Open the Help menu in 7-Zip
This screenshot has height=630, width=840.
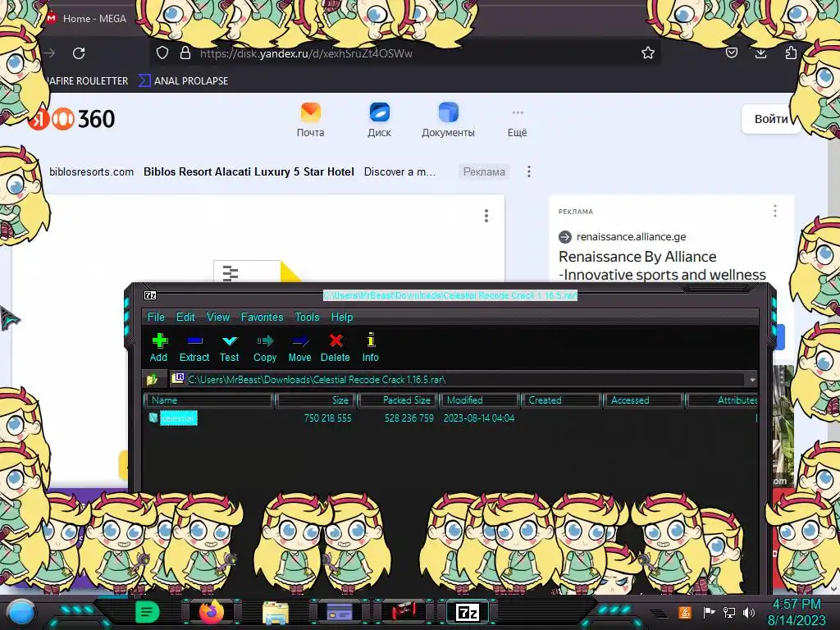click(342, 317)
